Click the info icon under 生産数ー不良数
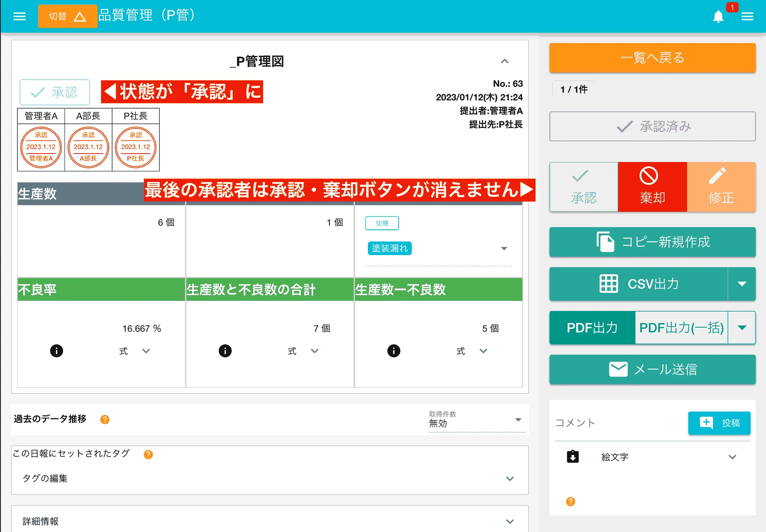This screenshot has width=766, height=532. point(394,351)
